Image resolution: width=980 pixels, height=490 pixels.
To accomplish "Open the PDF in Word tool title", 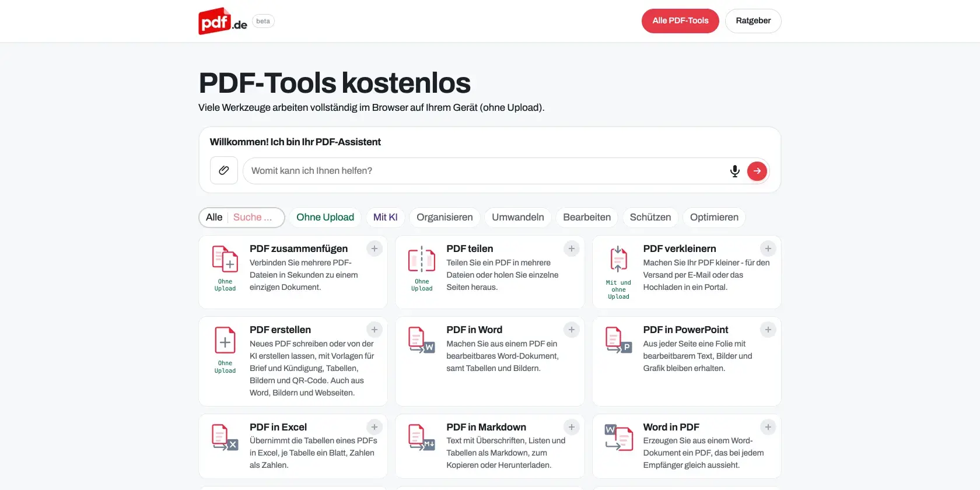I will [474, 330].
